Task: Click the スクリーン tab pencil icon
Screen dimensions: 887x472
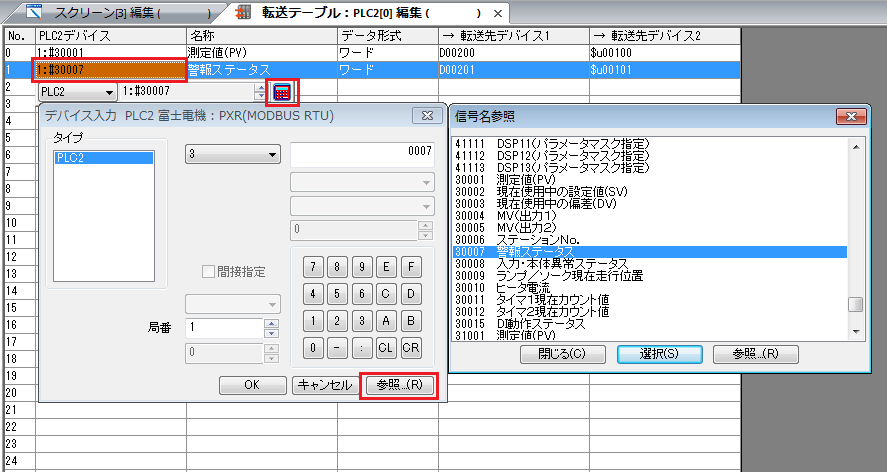Action: tap(35, 13)
